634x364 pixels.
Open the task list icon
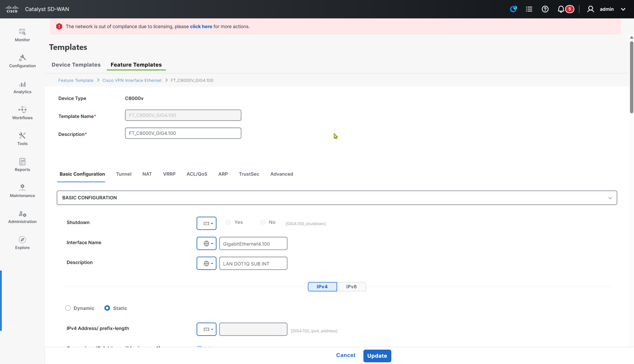529,9
